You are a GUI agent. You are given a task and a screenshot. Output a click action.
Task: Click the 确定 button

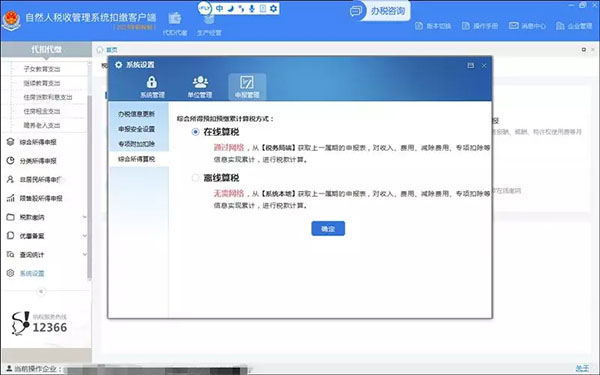click(328, 228)
